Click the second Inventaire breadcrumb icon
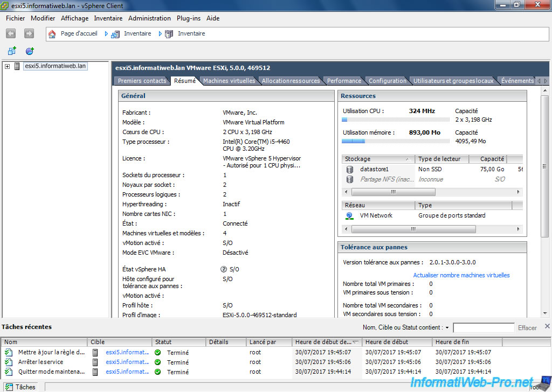This screenshot has height=392, width=552. pyautogui.click(x=169, y=34)
